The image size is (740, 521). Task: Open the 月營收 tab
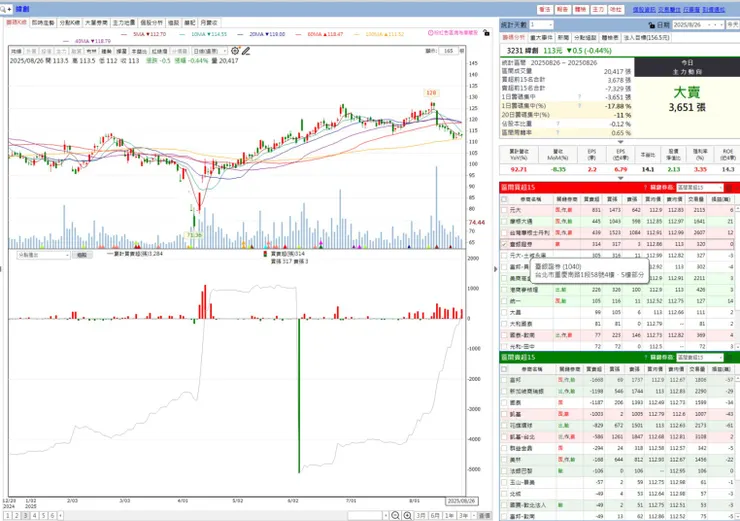pyautogui.click(x=209, y=23)
